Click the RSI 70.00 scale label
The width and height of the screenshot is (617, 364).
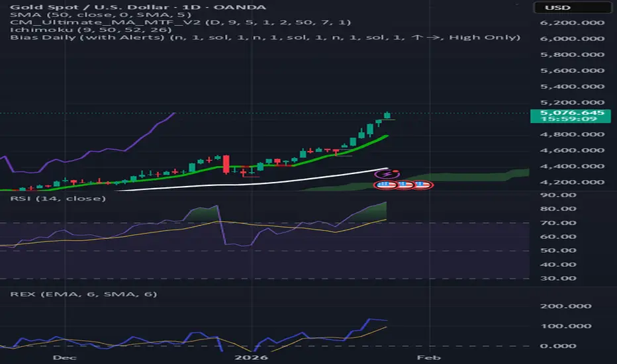[558, 223]
